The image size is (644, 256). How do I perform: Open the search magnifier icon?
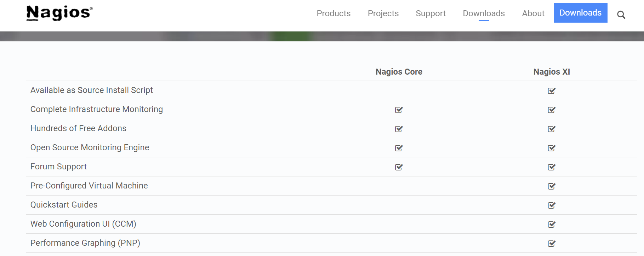(621, 15)
